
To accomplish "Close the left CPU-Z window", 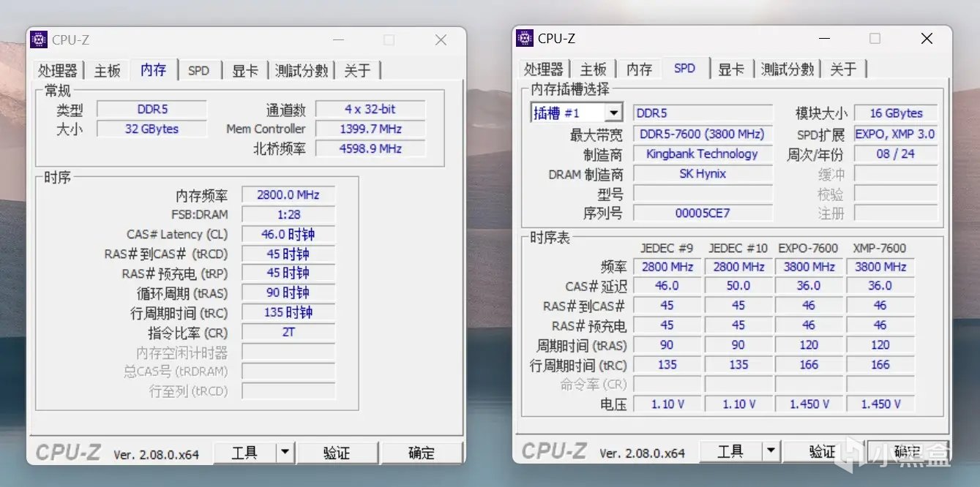I will tap(441, 40).
